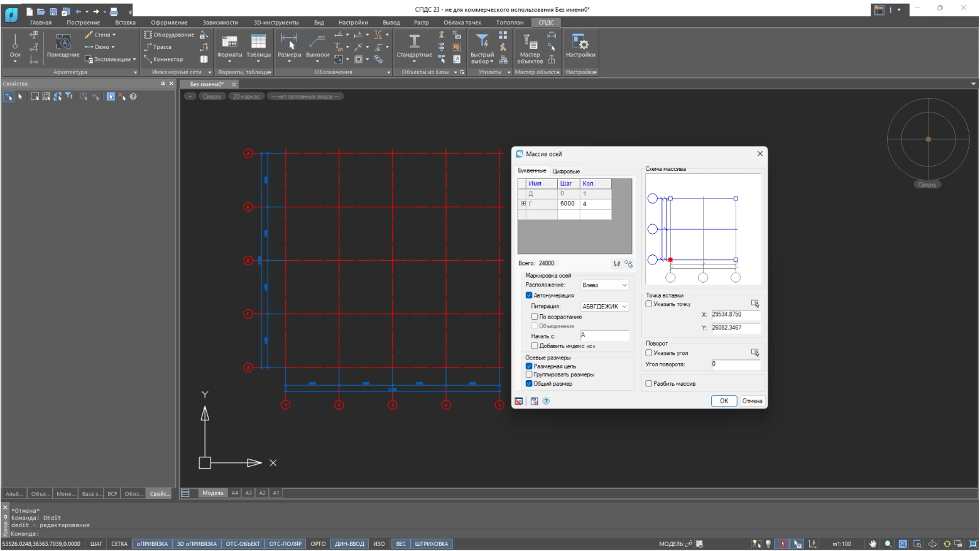The width and height of the screenshot is (980, 551).
Task: Expand the Г row in axis table
Action: coord(523,204)
